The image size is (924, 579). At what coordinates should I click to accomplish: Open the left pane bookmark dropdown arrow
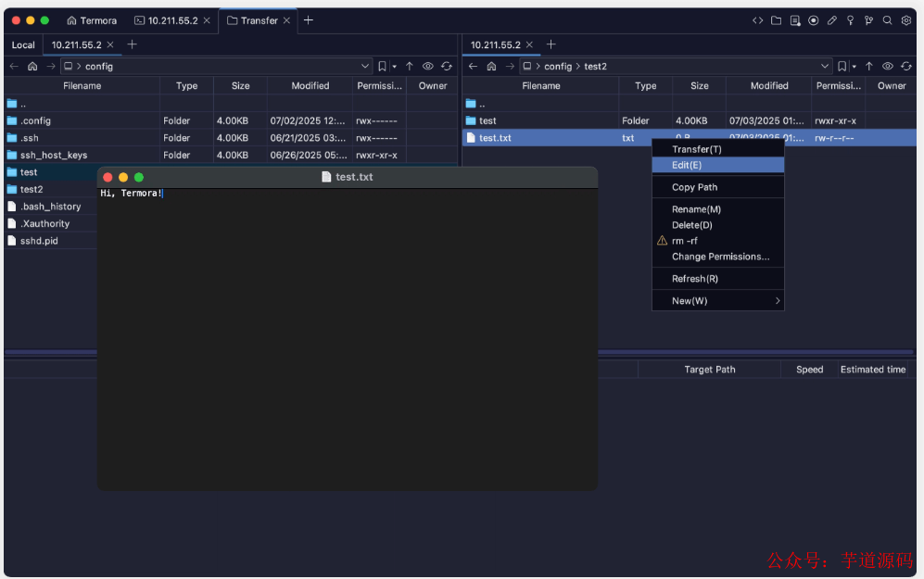pyautogui.click(x=394, y=67)
